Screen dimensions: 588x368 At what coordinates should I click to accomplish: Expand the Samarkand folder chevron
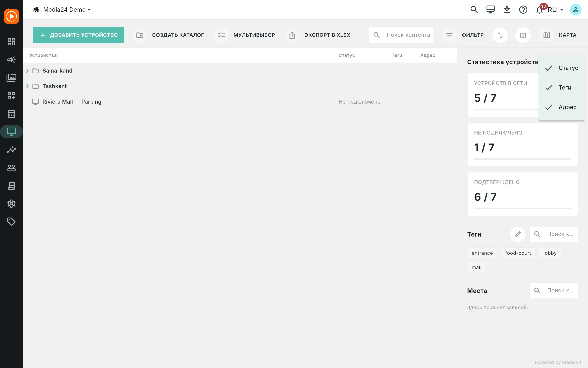coord(27,71)
